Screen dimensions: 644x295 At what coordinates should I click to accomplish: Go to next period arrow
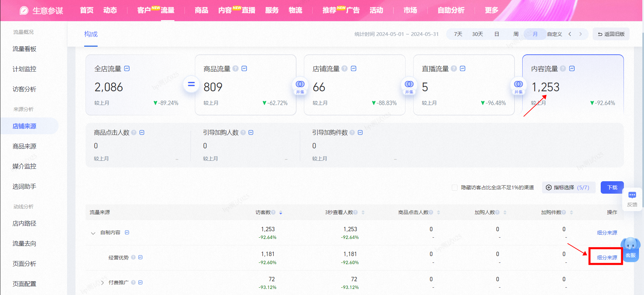(x=581, y=34)
